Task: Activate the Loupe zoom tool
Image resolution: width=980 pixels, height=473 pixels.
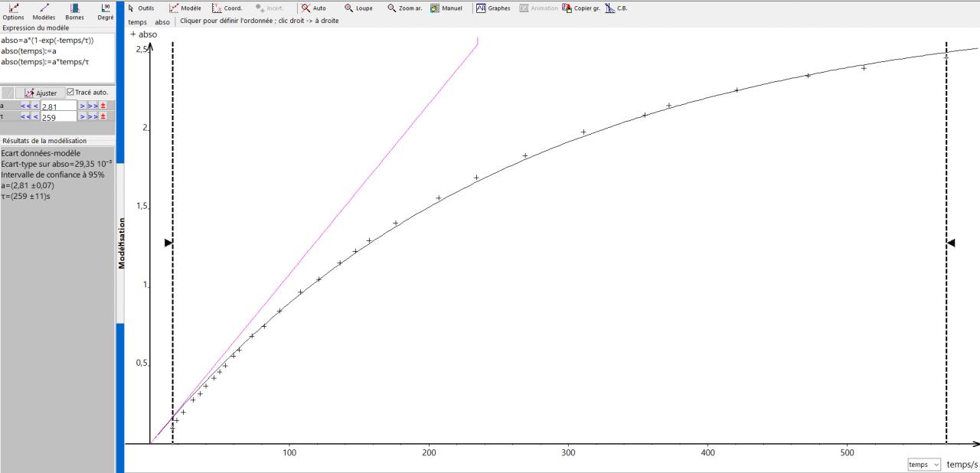Action: click(358, 8)
